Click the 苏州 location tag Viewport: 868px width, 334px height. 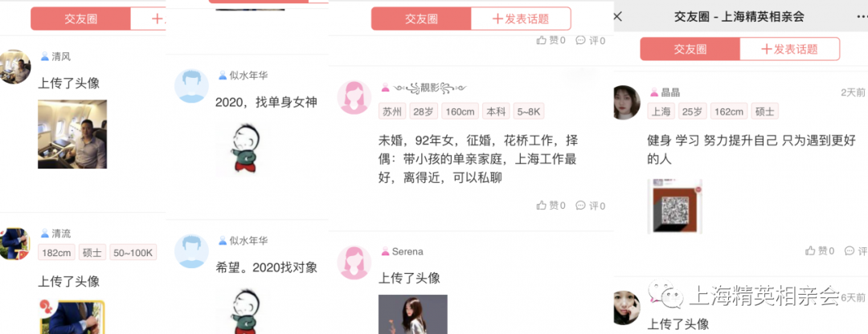pyautogui.click(x=392, y=111)
